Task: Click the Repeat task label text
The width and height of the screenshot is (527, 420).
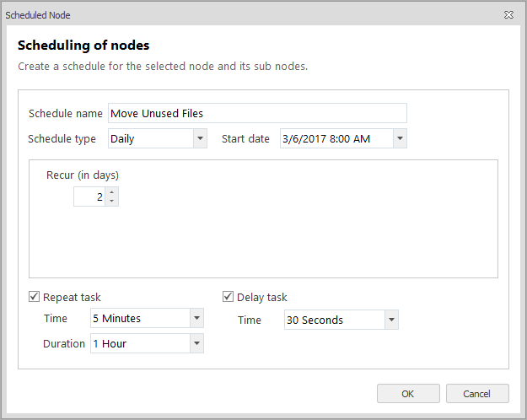Action: 72,297
